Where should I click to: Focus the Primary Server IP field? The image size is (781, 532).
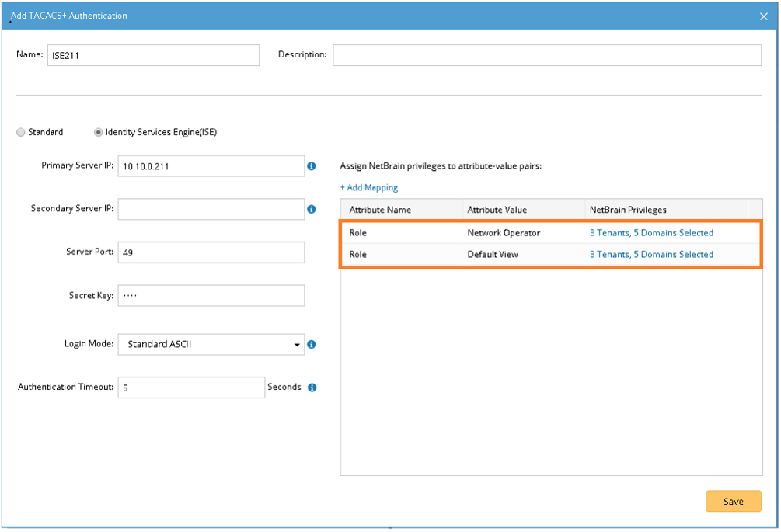tap(211, 166)
